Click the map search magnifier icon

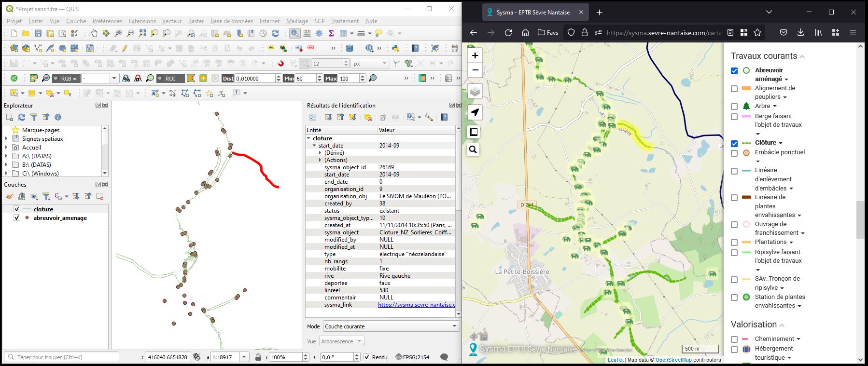(x=473, y=150)
